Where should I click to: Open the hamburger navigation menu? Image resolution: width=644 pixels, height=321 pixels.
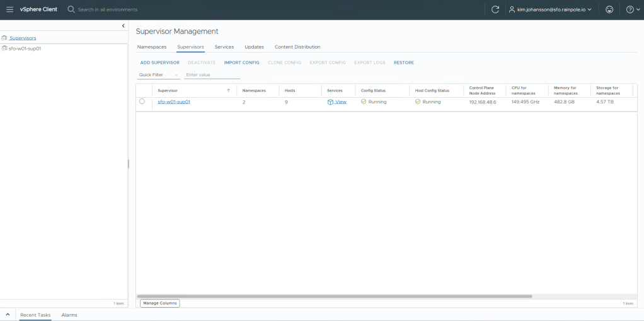tap(9, 9)
